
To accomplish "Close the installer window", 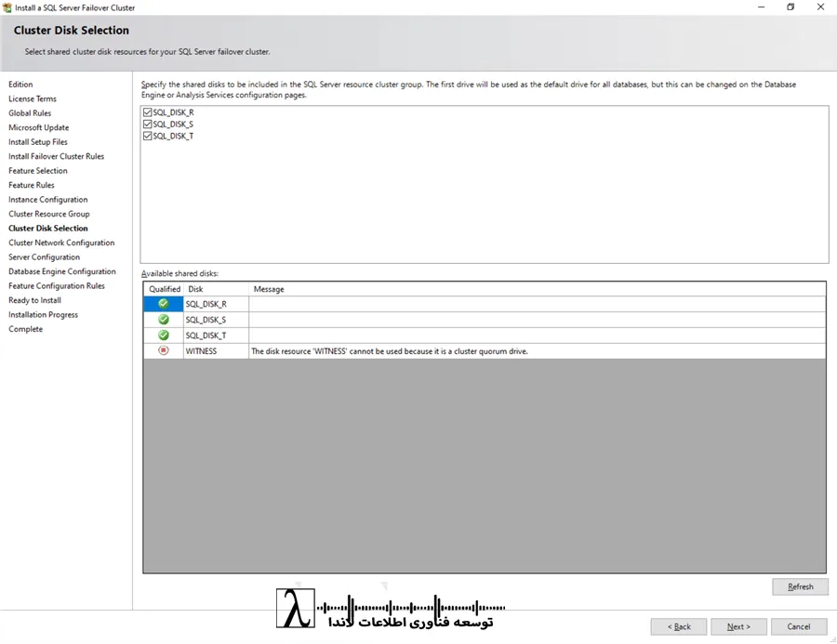I will pos(820,7).
